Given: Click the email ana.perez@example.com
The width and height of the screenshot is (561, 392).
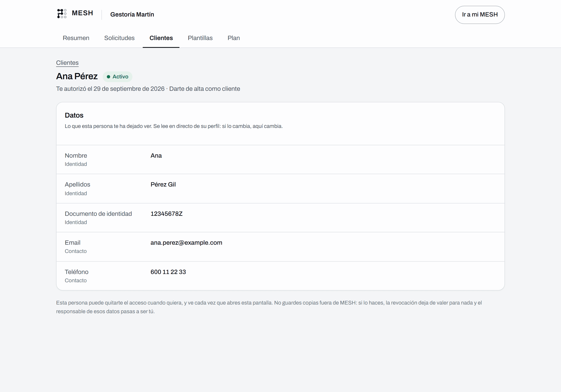Looking at the screenshot, I should [x=186, y=243].
